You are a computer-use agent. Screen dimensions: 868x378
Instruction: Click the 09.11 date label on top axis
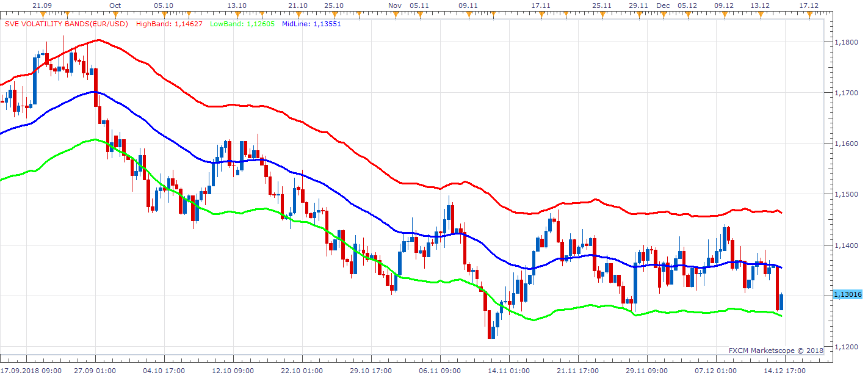coord(468,5)
